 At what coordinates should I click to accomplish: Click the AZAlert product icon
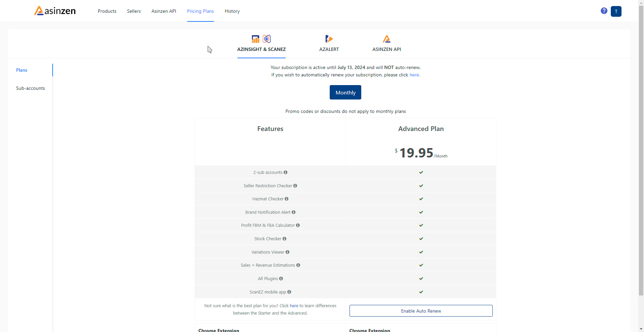pos(329,39)
